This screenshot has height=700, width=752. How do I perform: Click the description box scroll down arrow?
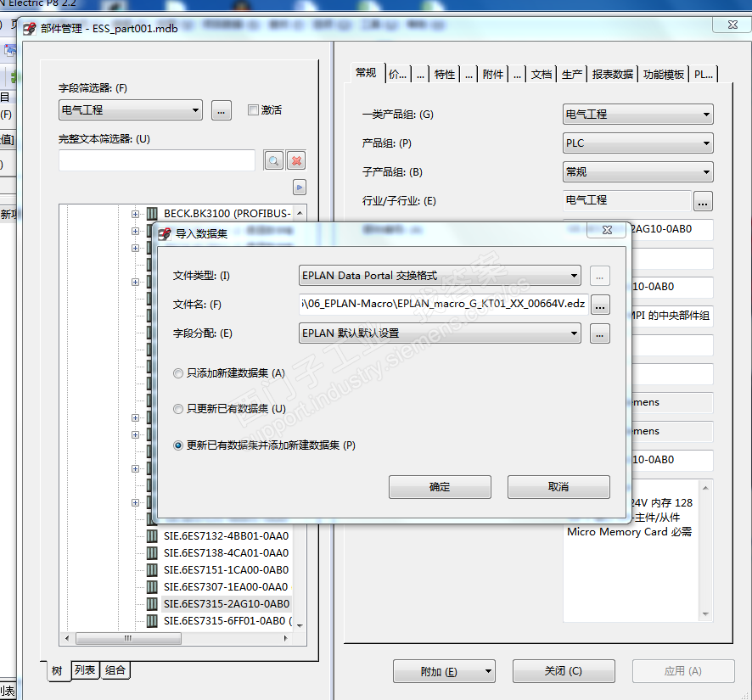point(705,614)
